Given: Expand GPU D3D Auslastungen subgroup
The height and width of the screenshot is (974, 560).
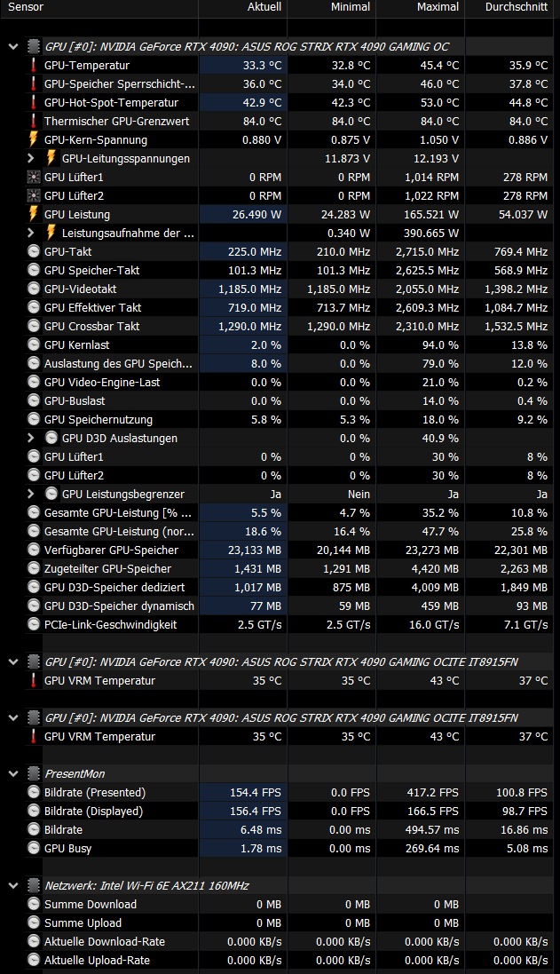Looking at the screenshot, I should click(x=30, y=438).
